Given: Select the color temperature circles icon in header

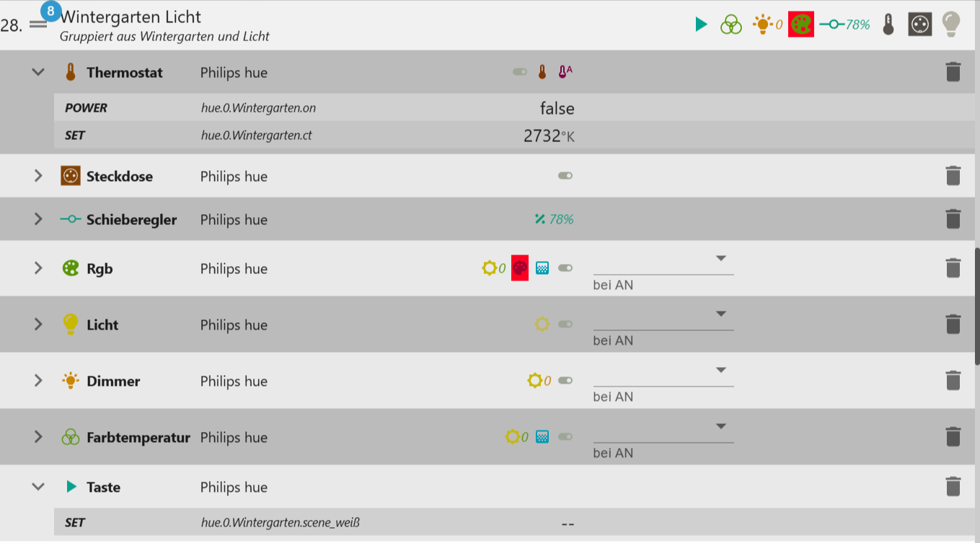Looking at the screenshot, I should point(730,24).
